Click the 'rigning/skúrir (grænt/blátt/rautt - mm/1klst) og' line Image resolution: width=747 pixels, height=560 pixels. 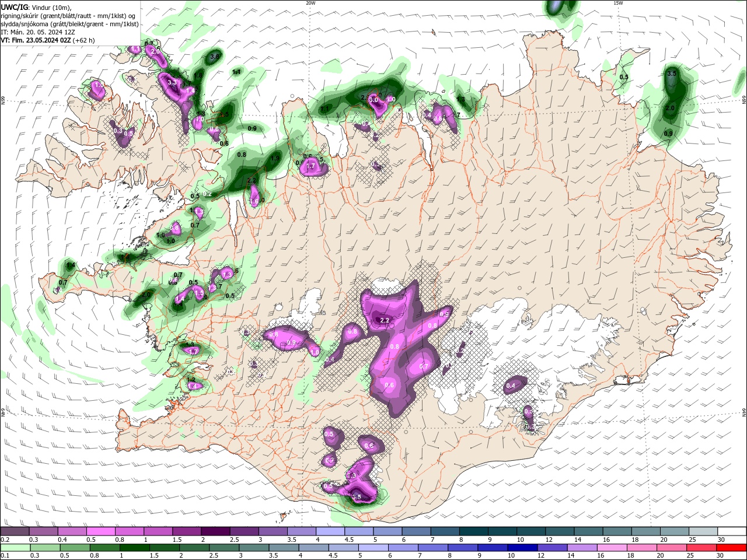(x=69, y=16)
